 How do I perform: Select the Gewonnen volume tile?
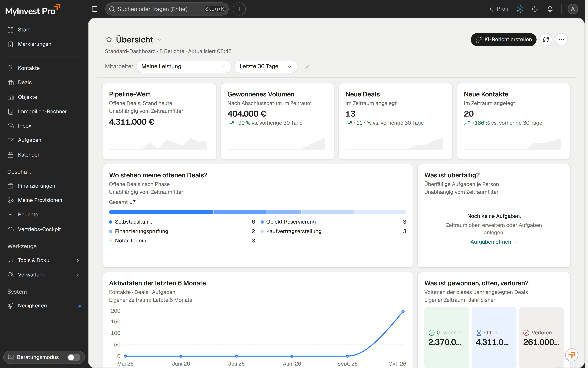coord(446,337)
